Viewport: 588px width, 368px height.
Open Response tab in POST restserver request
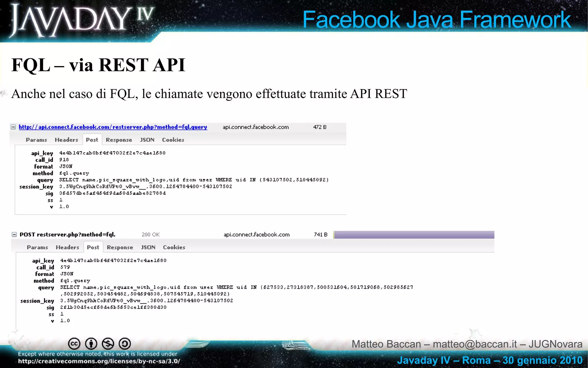[120, 248]
